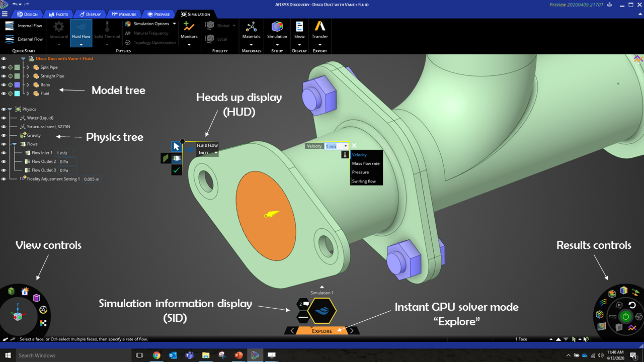The width and height of the screenshot is (644, 362).
Task: Expand the Straight Pipe tree node
Action: (28, 76)
